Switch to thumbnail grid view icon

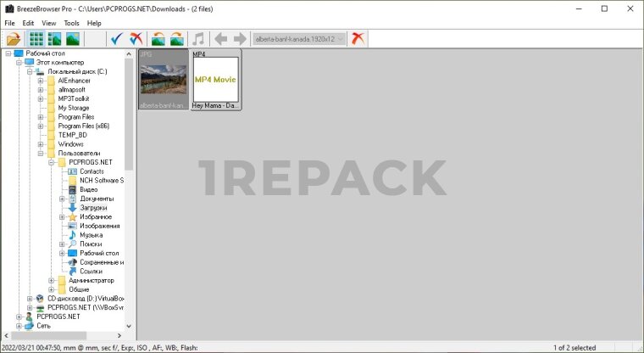36,39
